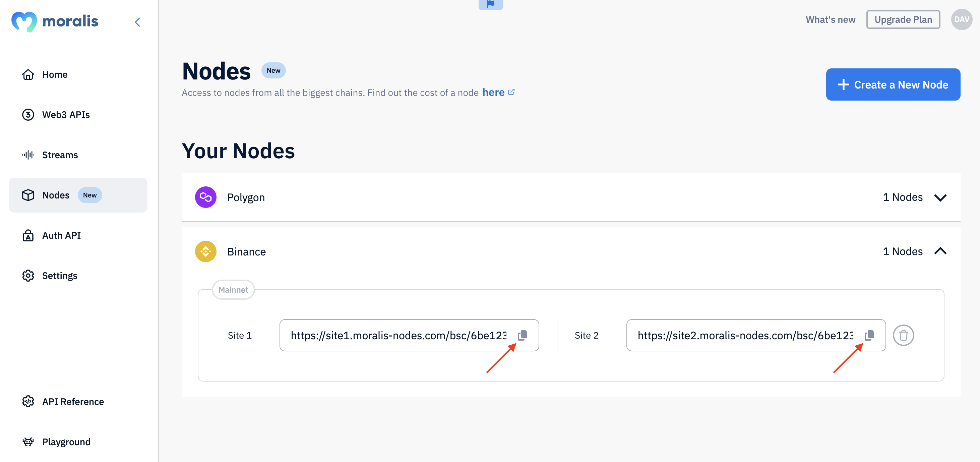
Task: Click the Web3 APIs sidebar icon
Action: [27, 114]
